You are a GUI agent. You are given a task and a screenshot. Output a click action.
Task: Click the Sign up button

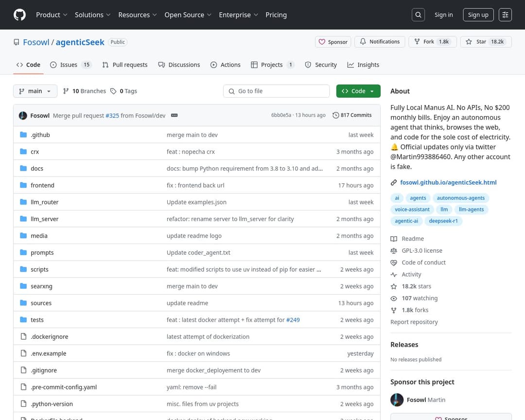(478, 15)
